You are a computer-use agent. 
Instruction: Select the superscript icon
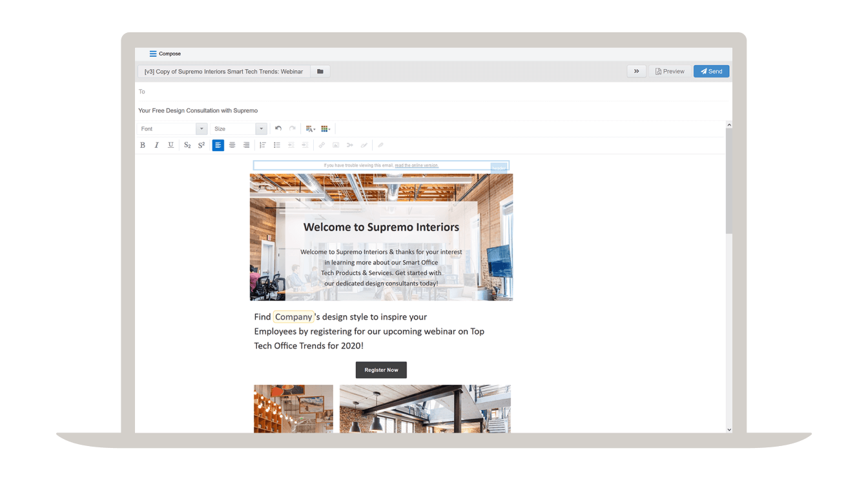(201, 145)
